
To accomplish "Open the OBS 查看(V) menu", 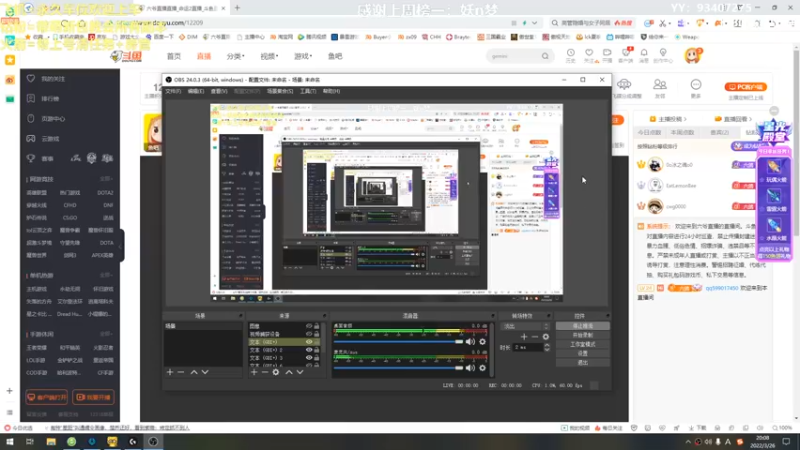I will (x=219, y=91).
